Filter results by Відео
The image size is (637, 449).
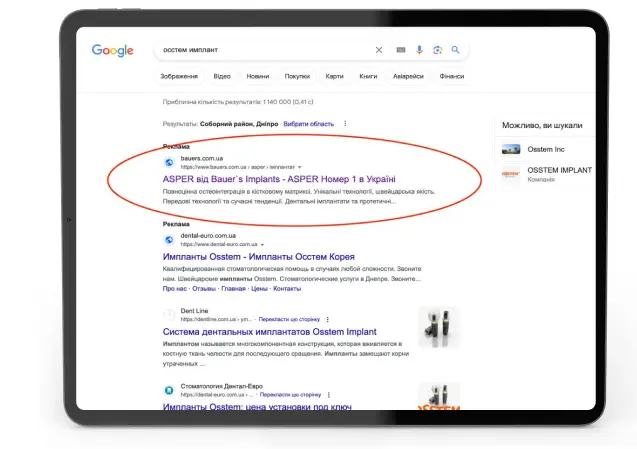click(222, 76)
